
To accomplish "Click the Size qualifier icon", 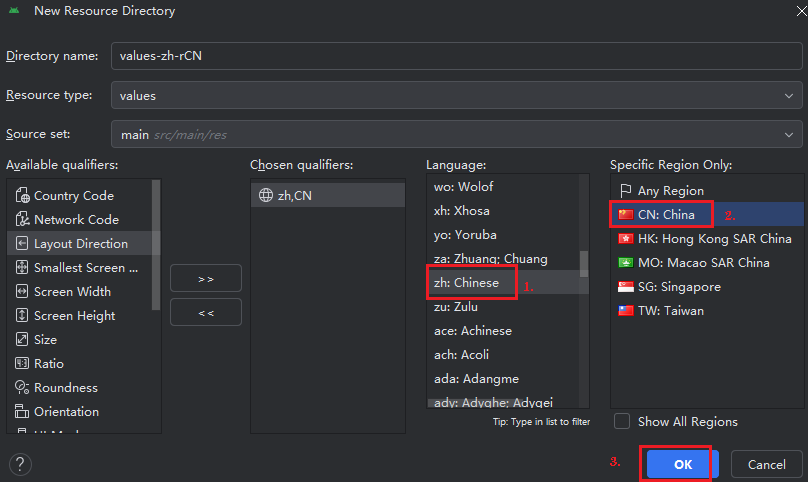I will coord(22,339).
